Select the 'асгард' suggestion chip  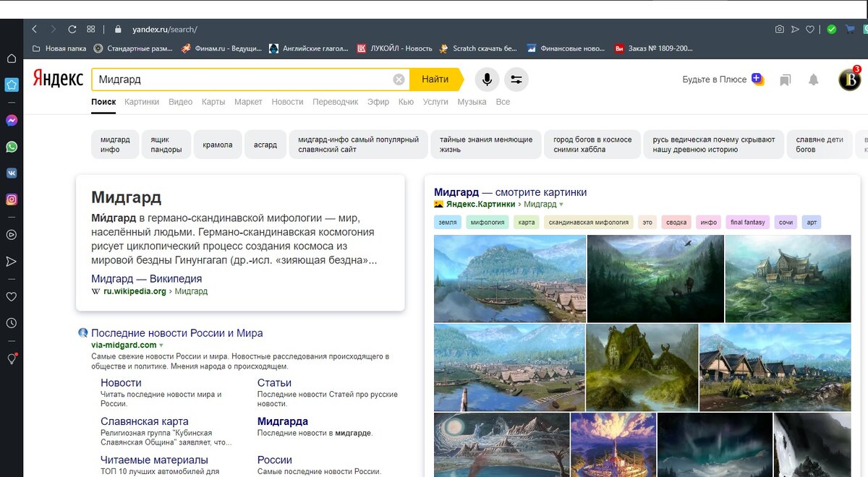coord(265,144)
